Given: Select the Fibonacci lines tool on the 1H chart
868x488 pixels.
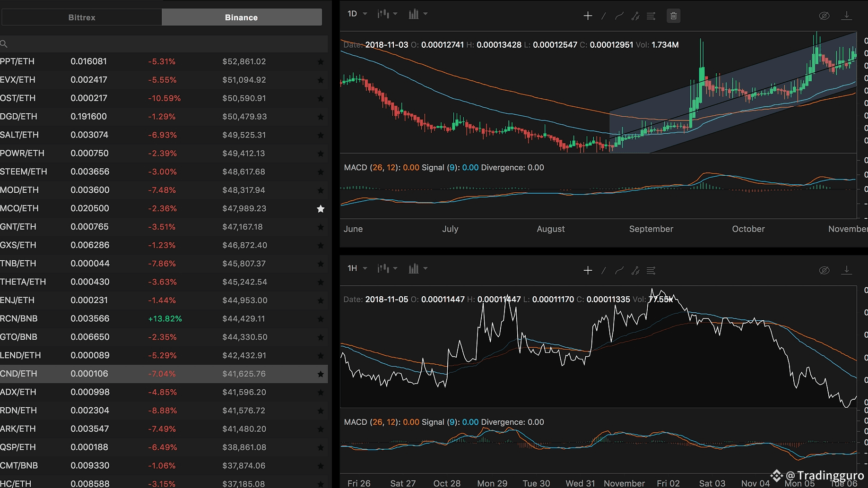Looking at the screenshot, I should [x=651, y=271].
